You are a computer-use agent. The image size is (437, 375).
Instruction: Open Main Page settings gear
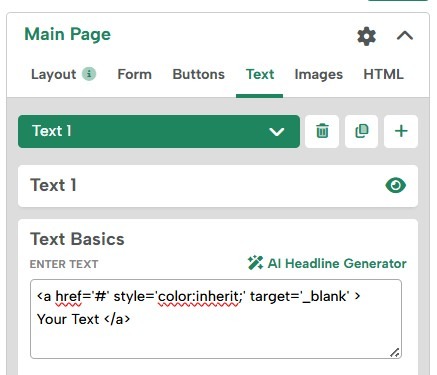pos(366,36)
